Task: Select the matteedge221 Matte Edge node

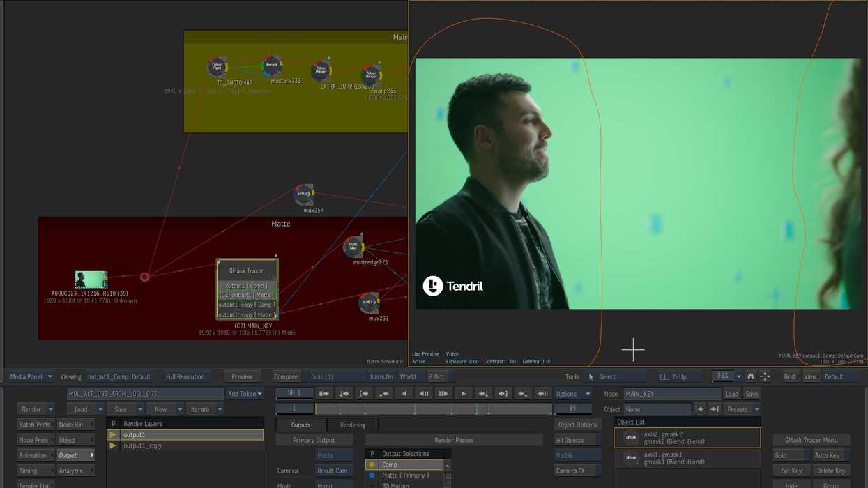Action: (353, 246)
